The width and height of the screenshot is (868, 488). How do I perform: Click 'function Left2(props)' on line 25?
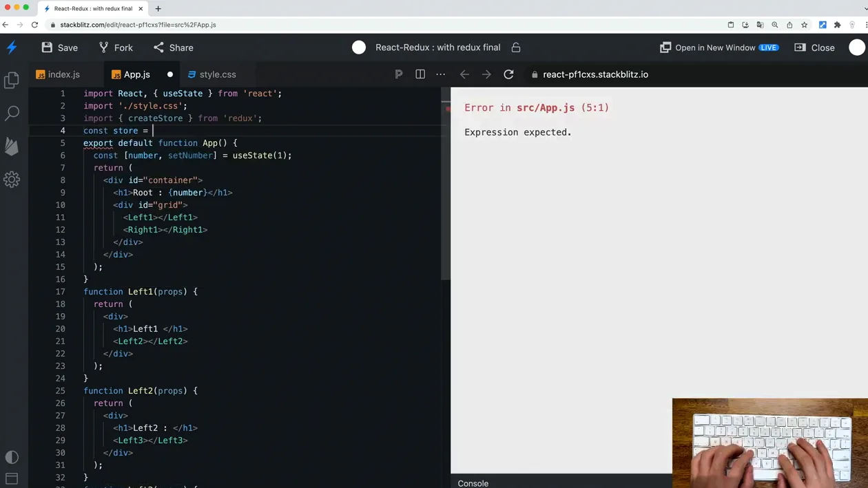pos(135,390)
